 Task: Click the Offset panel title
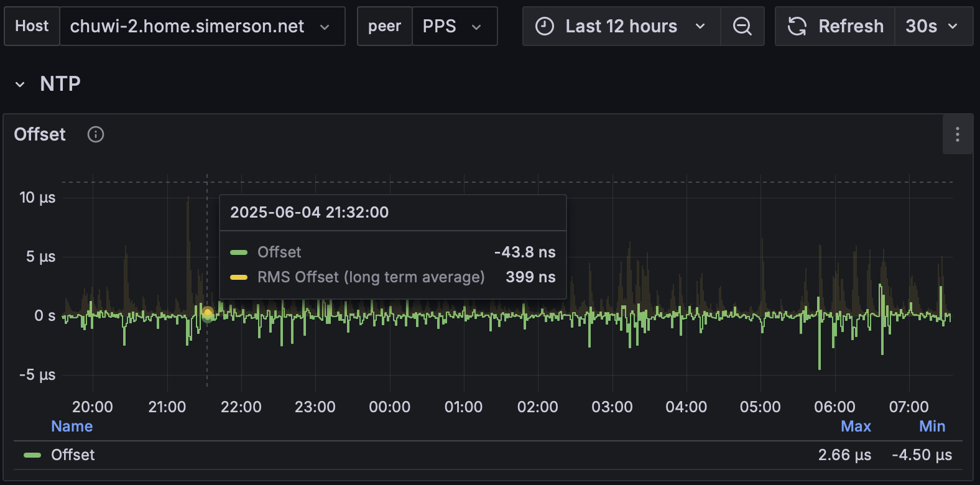click(40, 134)
